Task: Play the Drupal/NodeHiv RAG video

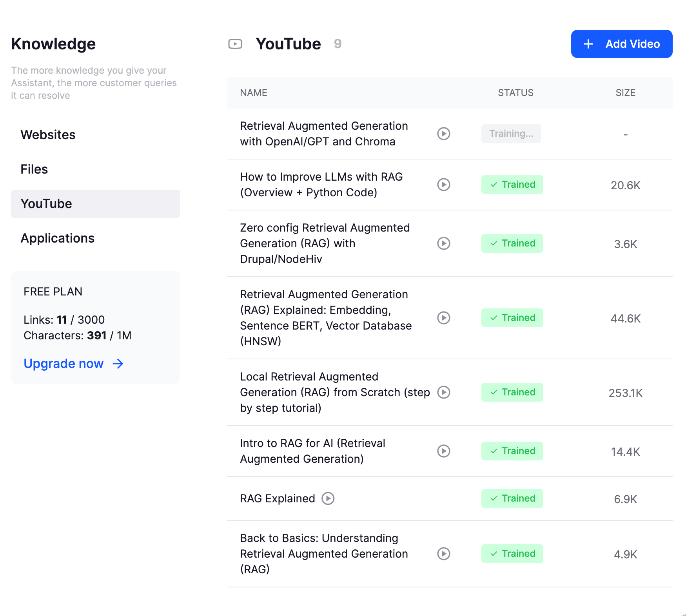Action: tap(444, 243)
